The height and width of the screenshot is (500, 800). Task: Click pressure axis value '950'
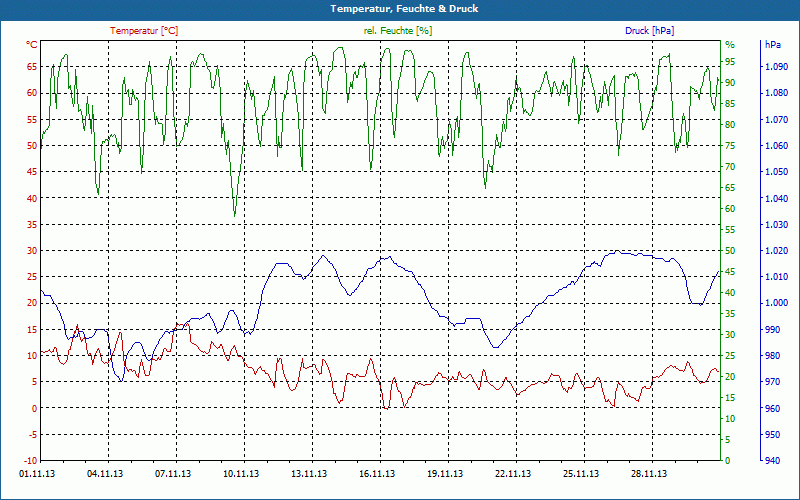[773, 435]
